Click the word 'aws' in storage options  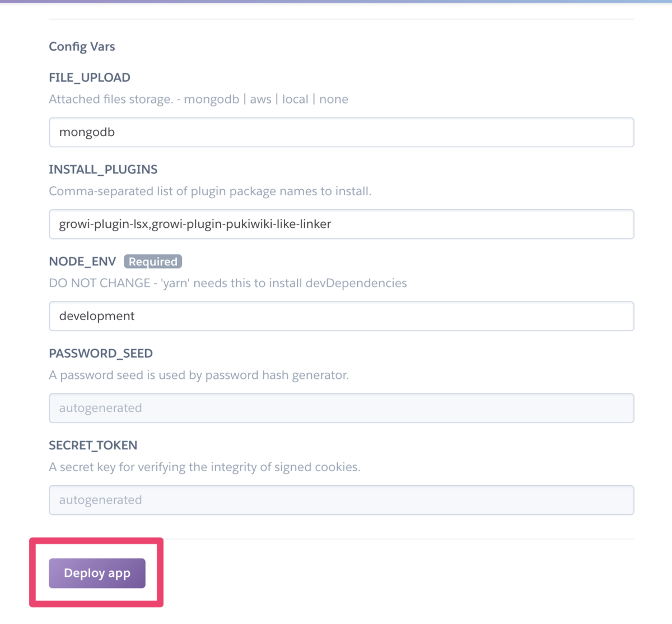coord(260,100)
